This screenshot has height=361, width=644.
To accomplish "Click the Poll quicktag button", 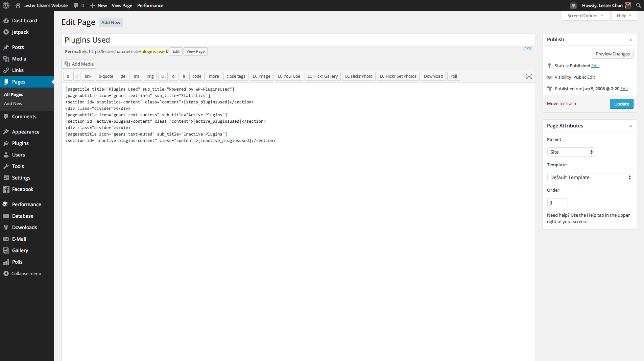I will tap(454, 76).
